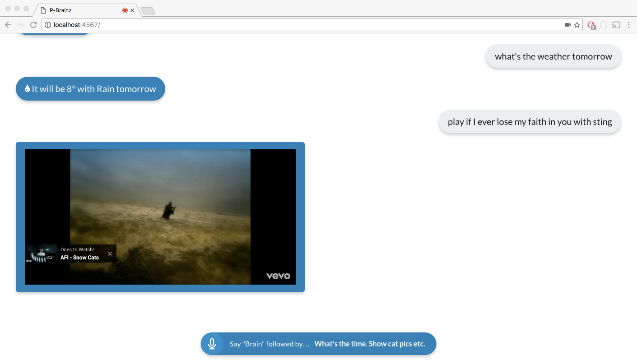
Task: Open the AFI - Snow Cats video thumbnail
Action: [41, 253]
